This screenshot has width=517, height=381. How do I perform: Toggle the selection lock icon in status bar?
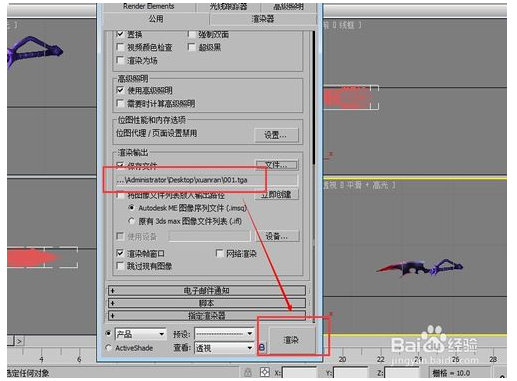[x=248, y=372]
